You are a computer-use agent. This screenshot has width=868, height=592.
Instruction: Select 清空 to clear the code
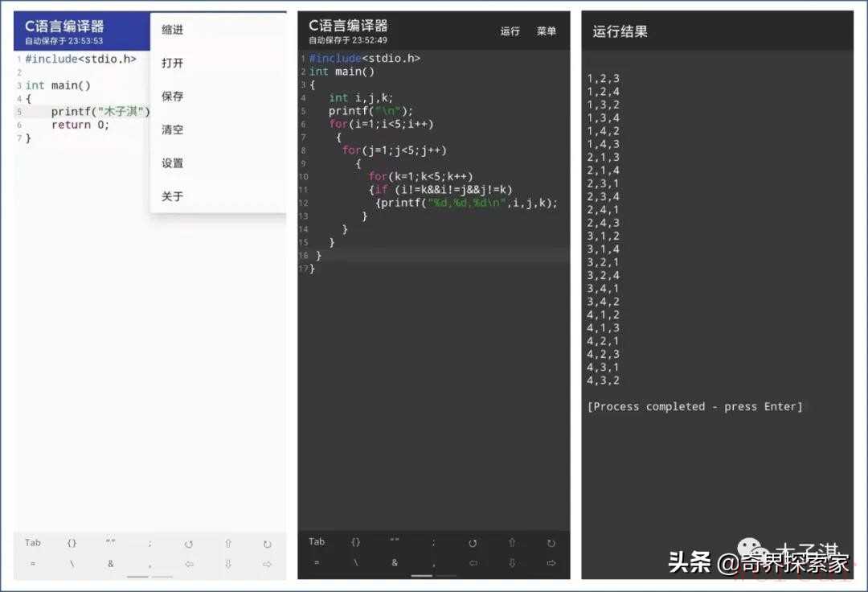[173, 129]
